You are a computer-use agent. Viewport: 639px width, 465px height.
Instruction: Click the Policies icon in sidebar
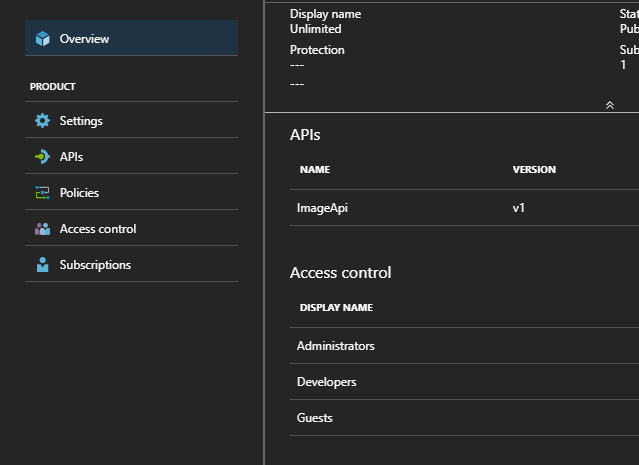pos(42,192)
